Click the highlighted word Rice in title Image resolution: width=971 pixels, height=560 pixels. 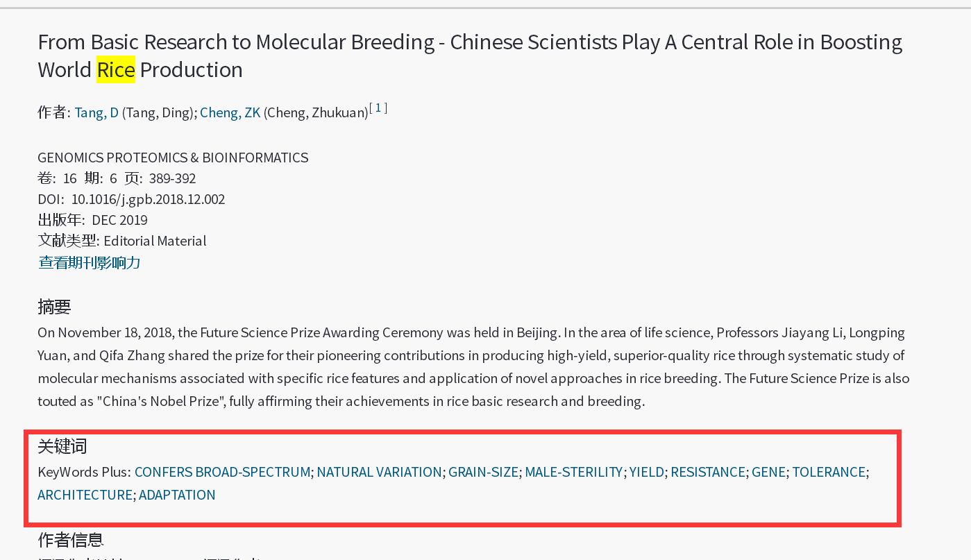(x=116, y=69)
